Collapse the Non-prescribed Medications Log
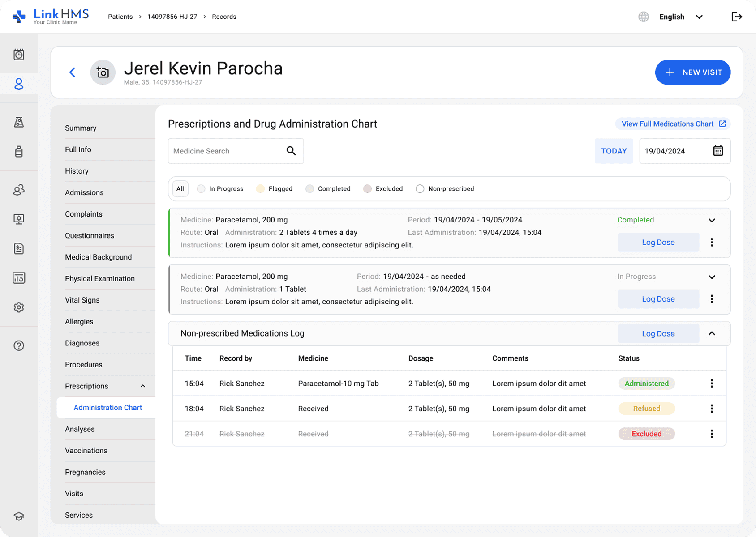The image size is (756, 537). pyautogui.click(x=712, y=333)
